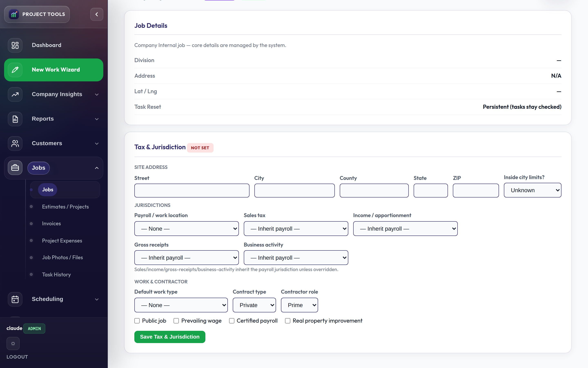The width and height of the screenshot is (588, 368).
Task: Expand the Company Insights menu chevron
Action: [x=97, y=94]
